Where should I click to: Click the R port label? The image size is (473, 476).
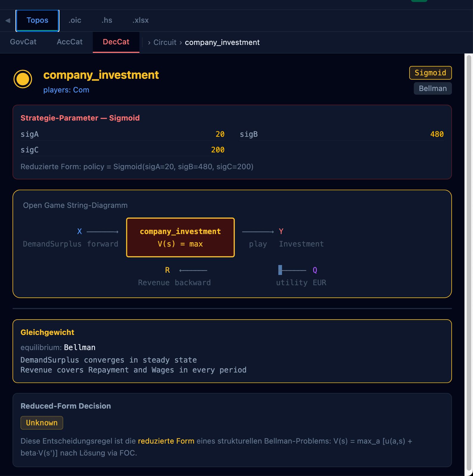click(167, 270)
